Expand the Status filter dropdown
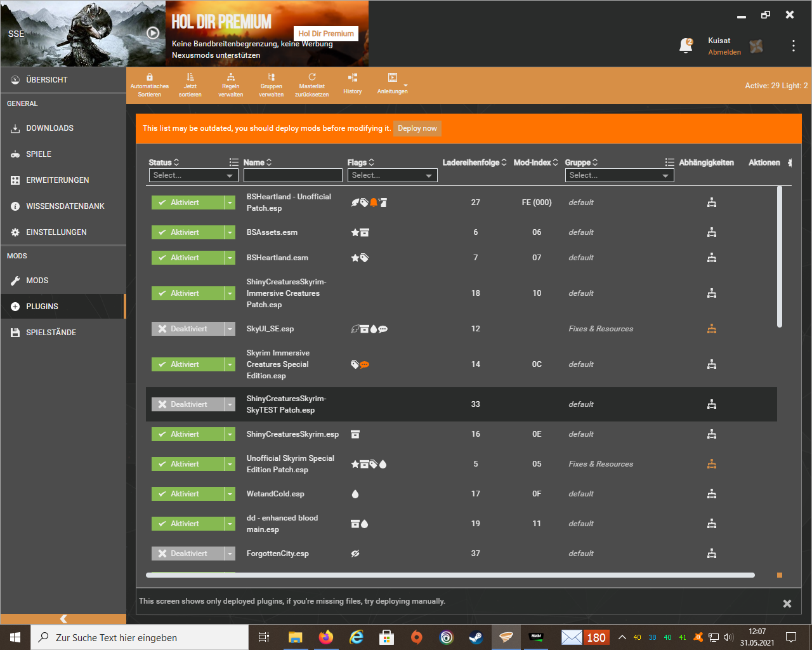This screenshot has width=812, height=650. click(193, 175)
